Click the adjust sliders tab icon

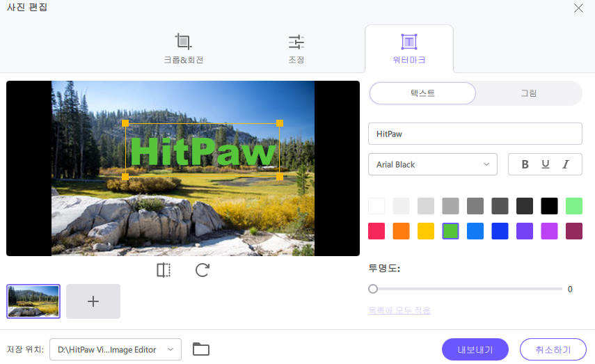[x=296, y=41]
